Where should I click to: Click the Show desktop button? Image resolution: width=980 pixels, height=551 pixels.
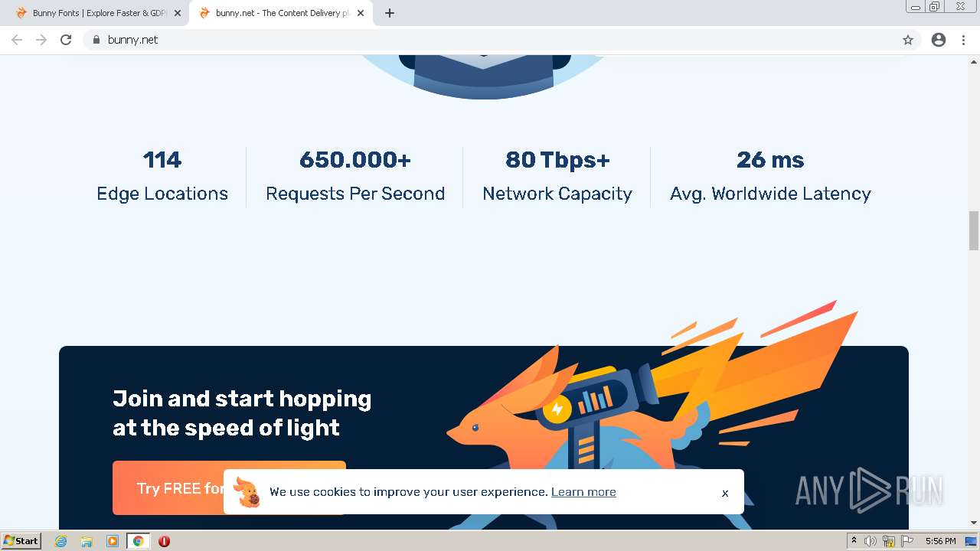coord(972,541)
